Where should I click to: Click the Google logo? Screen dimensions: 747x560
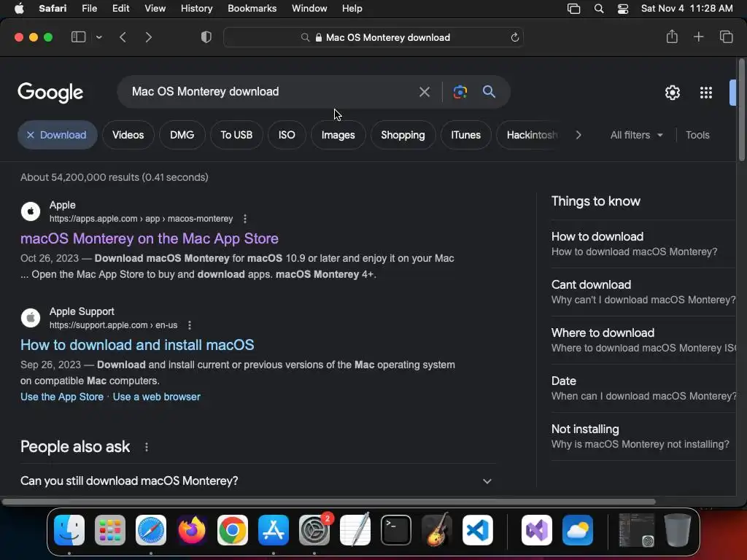50,93
